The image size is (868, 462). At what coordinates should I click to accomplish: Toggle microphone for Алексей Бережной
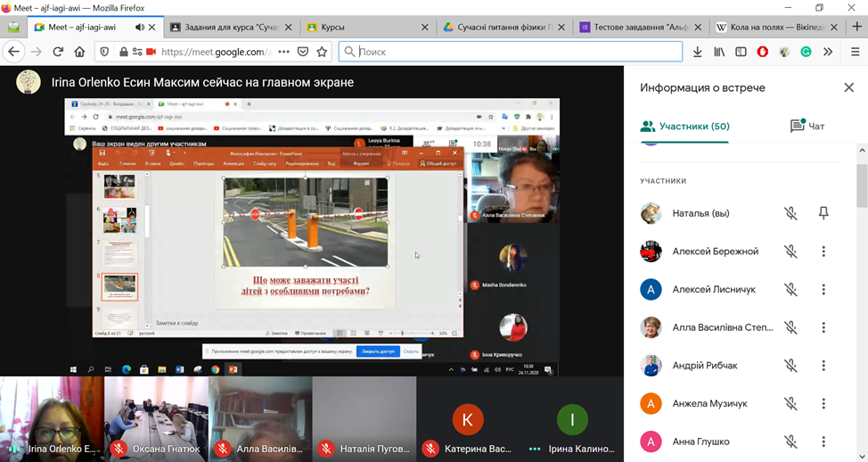tap(790, 252)
